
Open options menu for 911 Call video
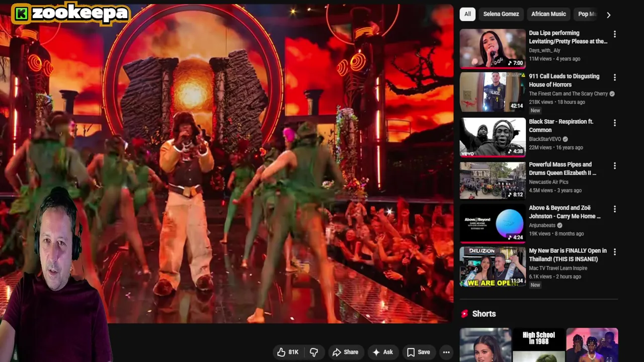click(x=614, y=77)
